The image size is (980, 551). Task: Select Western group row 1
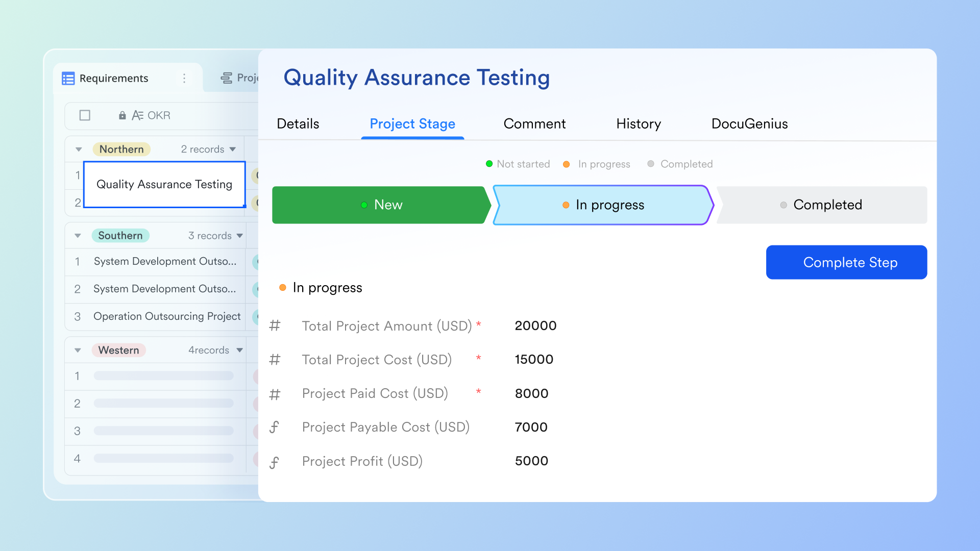155,377
